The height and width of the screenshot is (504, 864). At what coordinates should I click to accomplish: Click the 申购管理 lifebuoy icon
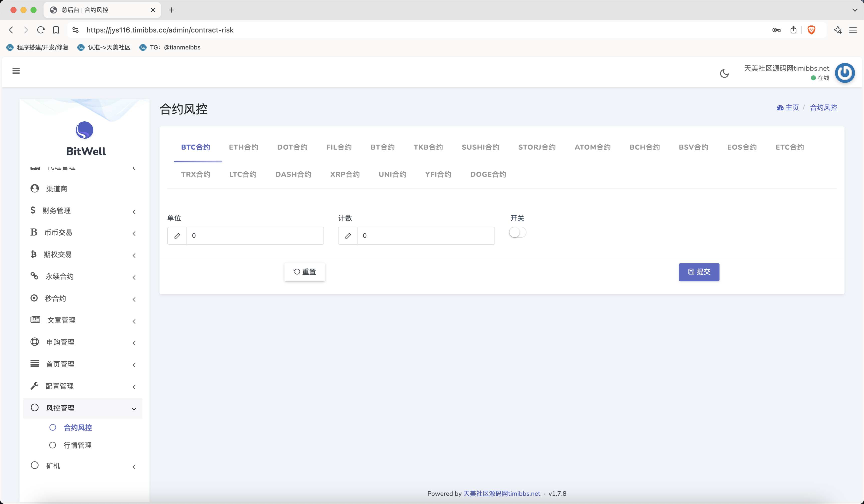tap(35, 342)
